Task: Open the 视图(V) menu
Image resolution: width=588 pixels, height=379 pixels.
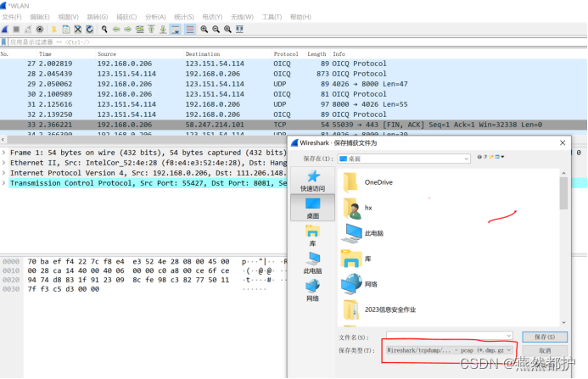Action: [x=68, y=17]
